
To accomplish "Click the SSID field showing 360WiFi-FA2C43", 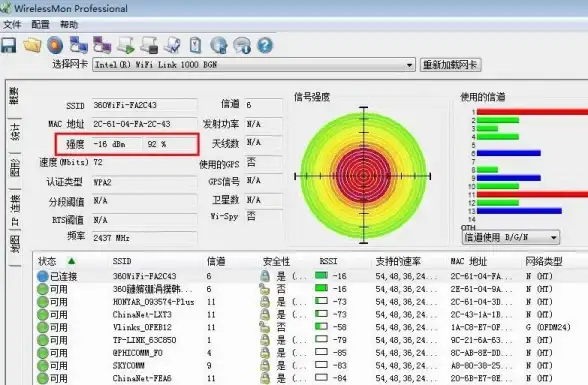I will tap(144, 105).
